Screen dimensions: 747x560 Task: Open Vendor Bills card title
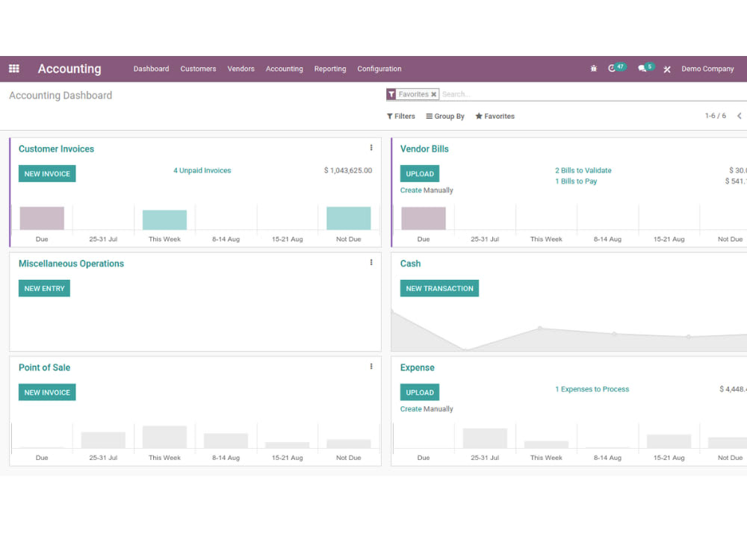click(424, 149)
